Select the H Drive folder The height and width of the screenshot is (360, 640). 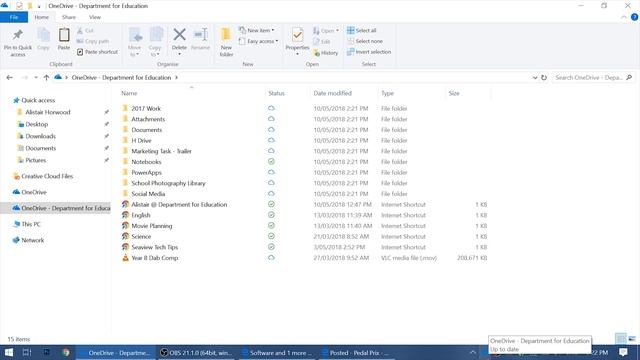[x=141, y=140]
